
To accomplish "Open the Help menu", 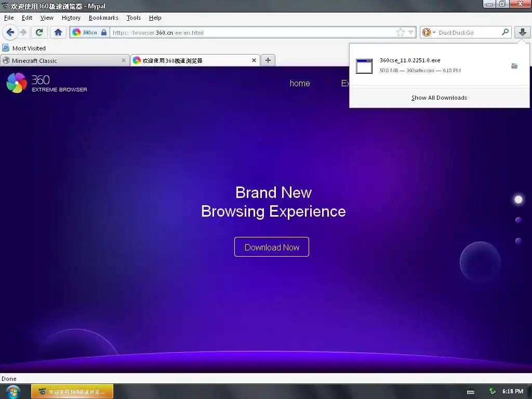I will coord(155,18).
